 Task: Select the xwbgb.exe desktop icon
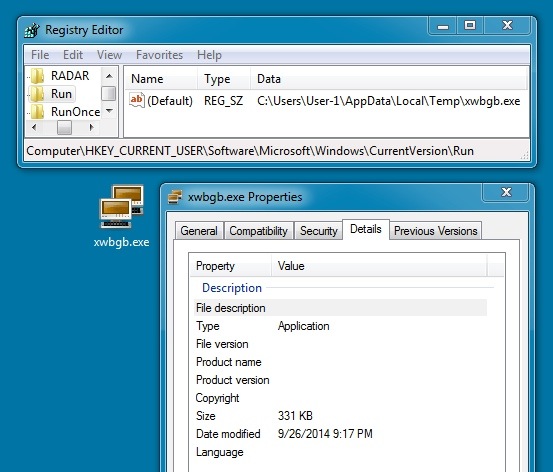pyautogui.click(x=122, y=207)
